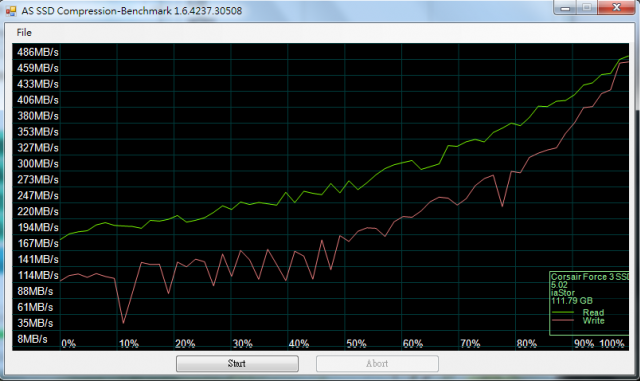Click the Corsair Force 3 SSD legend text
Viewport: 640px width, 381px height.
pos(590,277)
